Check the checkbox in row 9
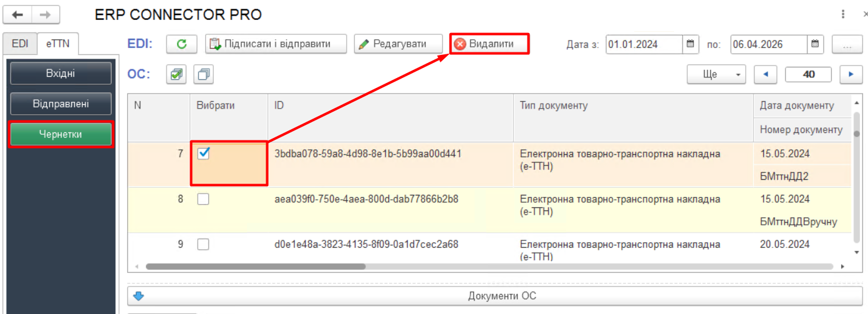868x314 pixels. [203, 245]
